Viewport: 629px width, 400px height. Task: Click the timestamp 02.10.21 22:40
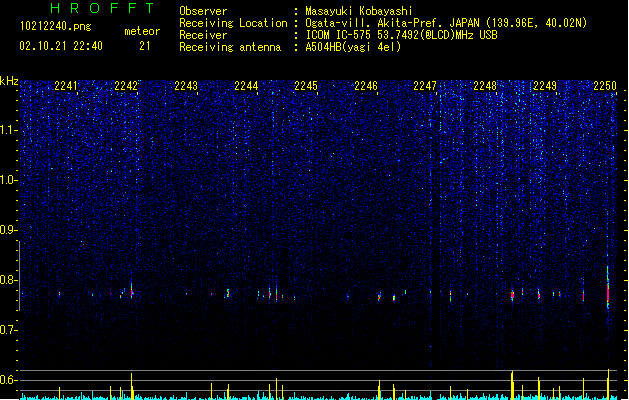click(x=61, y=46)
